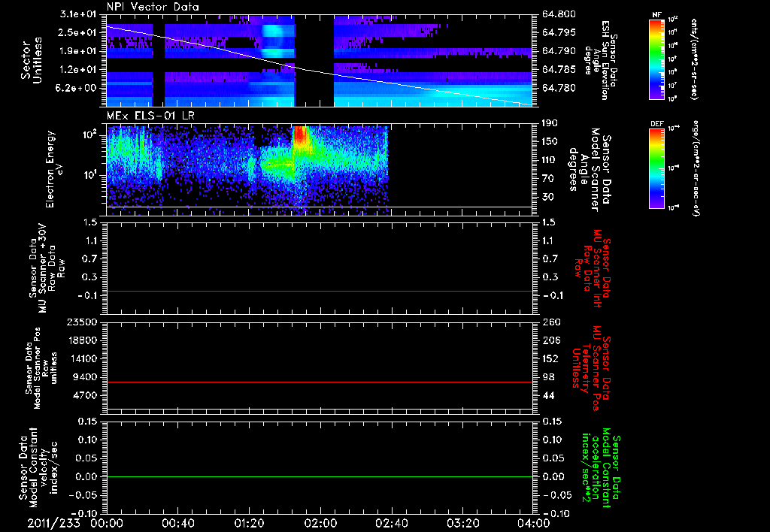770x532 pixels.
Task: Click the 23500 Scanner Pos tick value
Action: point(83,322)
